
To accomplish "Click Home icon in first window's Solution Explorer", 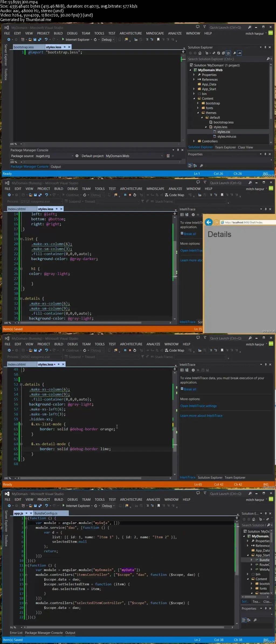I will pyautogui.click(x=200, y=53).
